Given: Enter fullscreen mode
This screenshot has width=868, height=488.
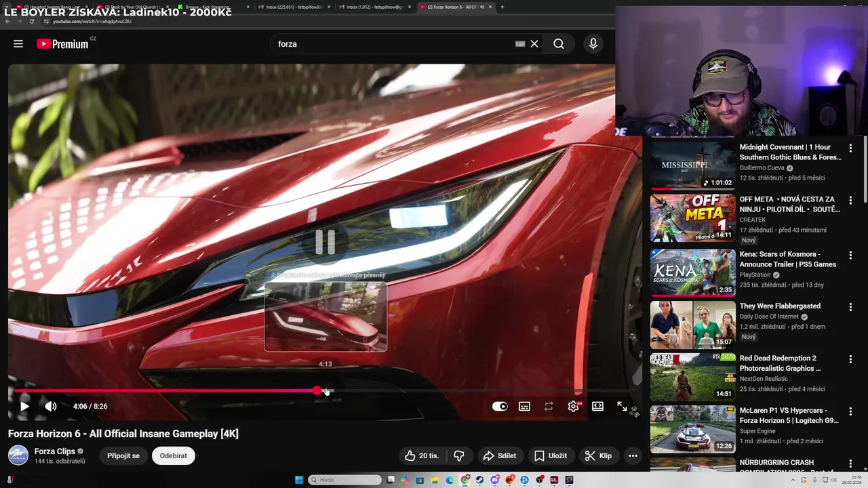Looking at the screenshot, I should 622,406.
